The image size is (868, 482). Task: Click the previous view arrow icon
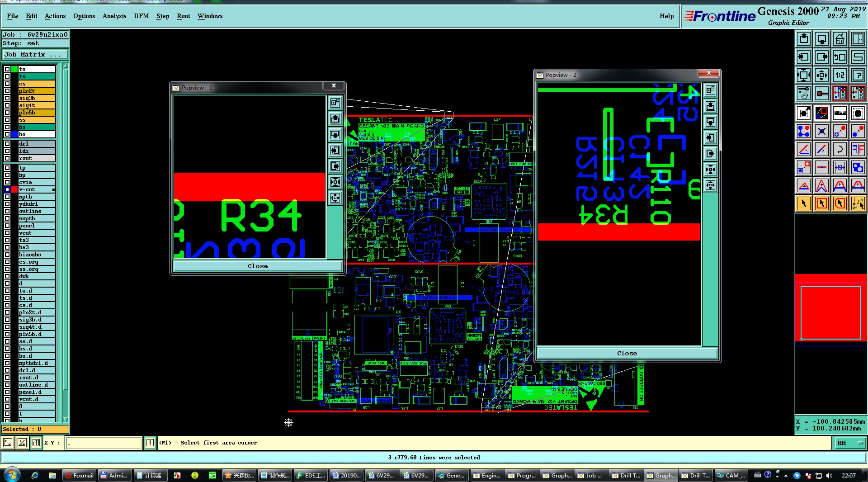(840, 57)
